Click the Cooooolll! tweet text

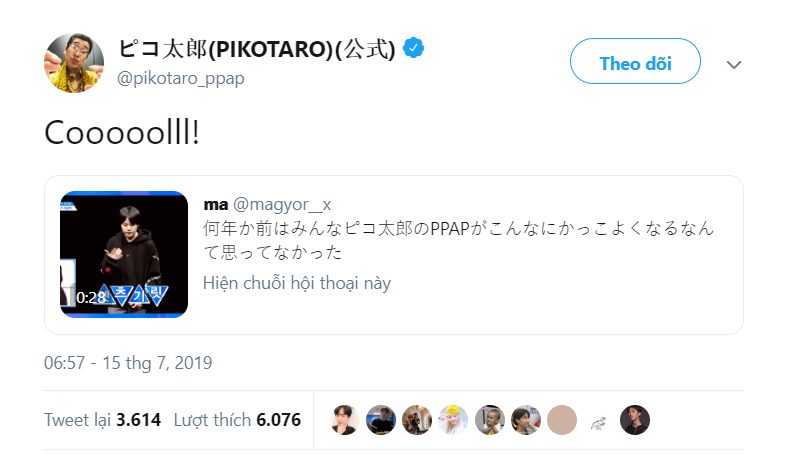pyautogui.click(x=122, y=134)
